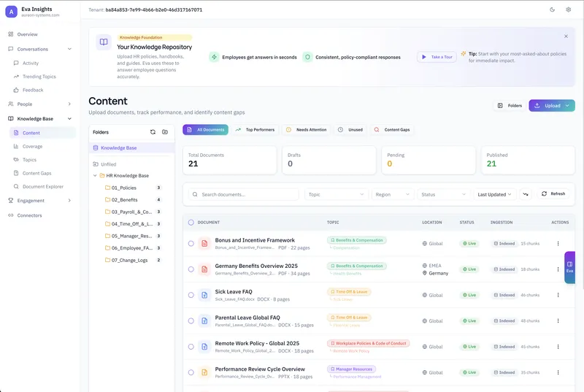Select the Germany Benefits Overview 2025 checkbox
The height and width of the screenshot is (392, 584).
click(191, 269)
